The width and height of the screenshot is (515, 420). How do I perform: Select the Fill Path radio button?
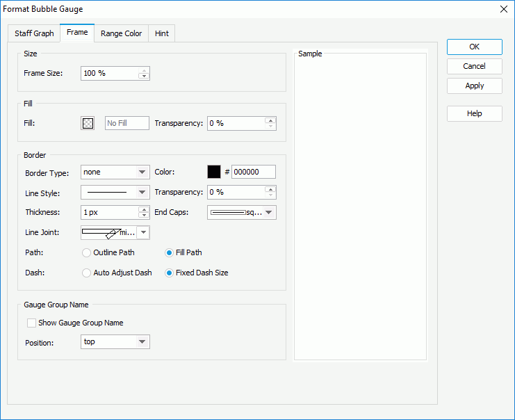[x=169, y=252]
